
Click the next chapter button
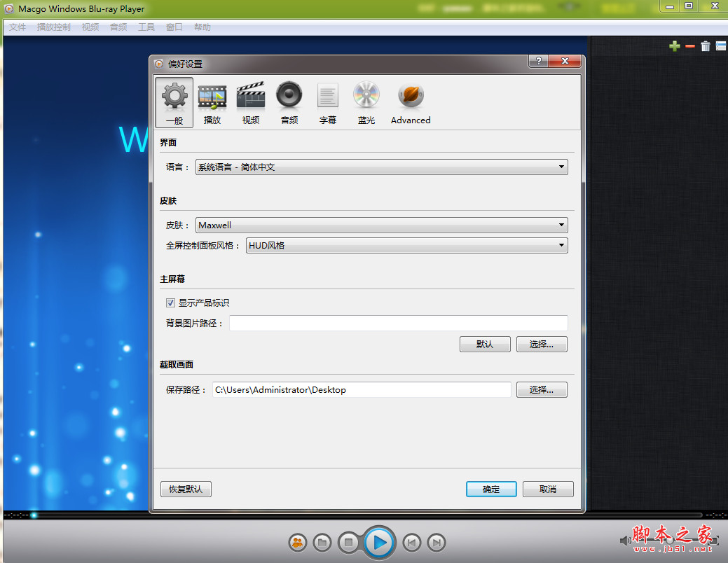pos(437,543)
